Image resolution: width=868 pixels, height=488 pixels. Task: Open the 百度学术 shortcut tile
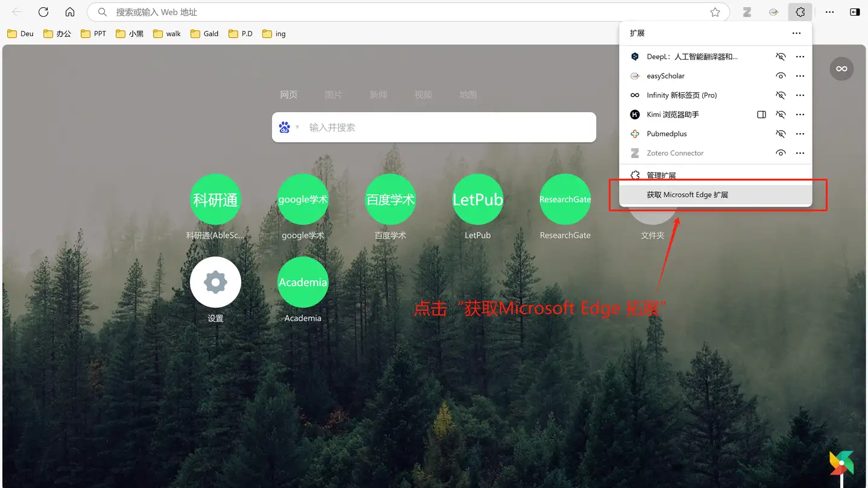coord(390,199)
